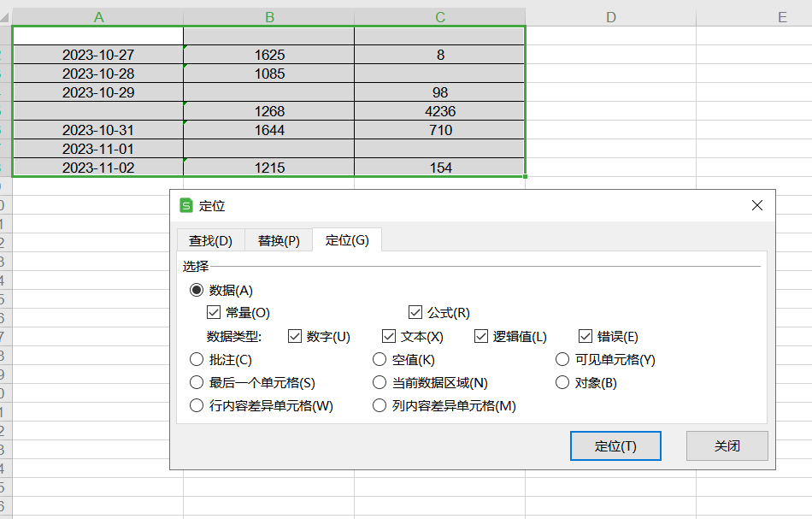This screenshot has height=519, width=812.
Task: Close the 定位 dialog with the X
Action: tap(756, 205)
